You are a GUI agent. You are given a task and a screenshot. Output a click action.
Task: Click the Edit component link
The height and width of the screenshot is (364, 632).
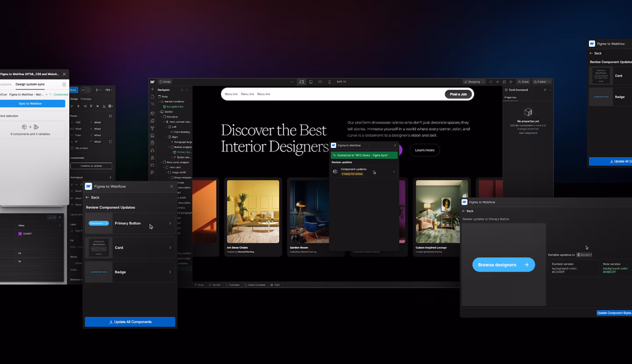[x=528, y=133]
